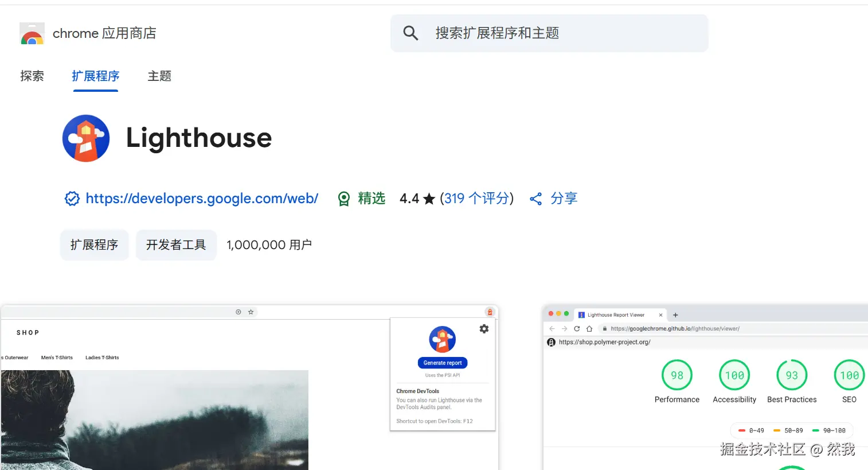Switch to the 主题 tab
The image size is (868, 470).
click(159, 76)
